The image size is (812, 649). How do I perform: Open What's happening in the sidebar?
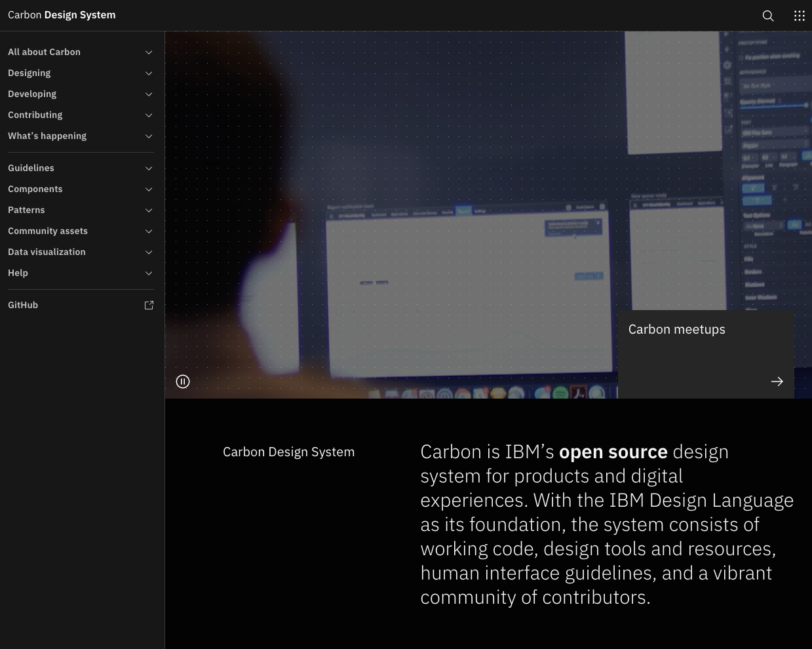pyautogui.click(x=81, y=136)
